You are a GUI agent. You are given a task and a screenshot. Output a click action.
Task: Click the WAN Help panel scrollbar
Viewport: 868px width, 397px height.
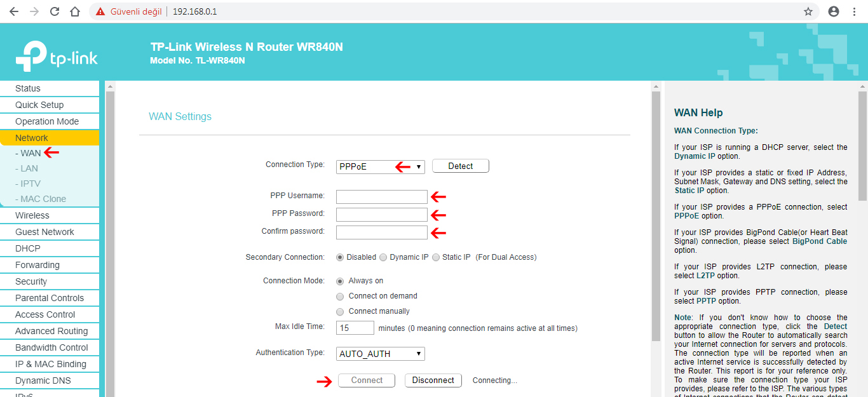tap(862, 146)
